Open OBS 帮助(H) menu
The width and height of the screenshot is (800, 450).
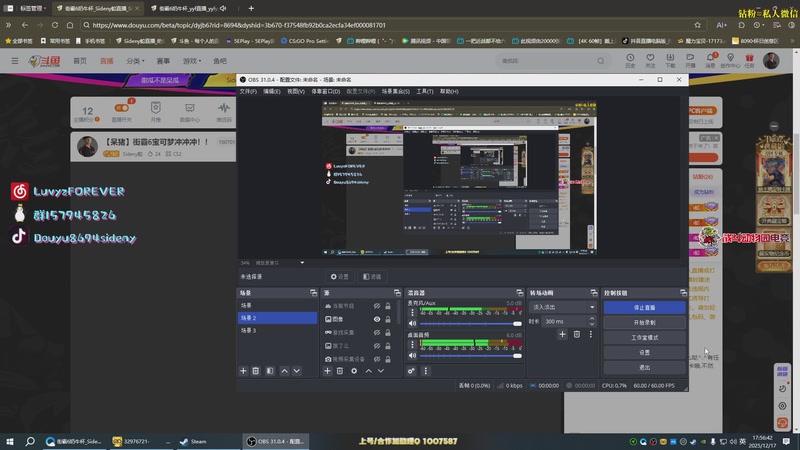449,91
